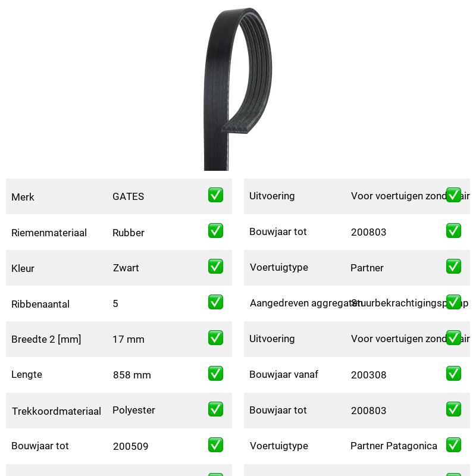Click the checkmark beside 17 mm width

coord(215,337)
